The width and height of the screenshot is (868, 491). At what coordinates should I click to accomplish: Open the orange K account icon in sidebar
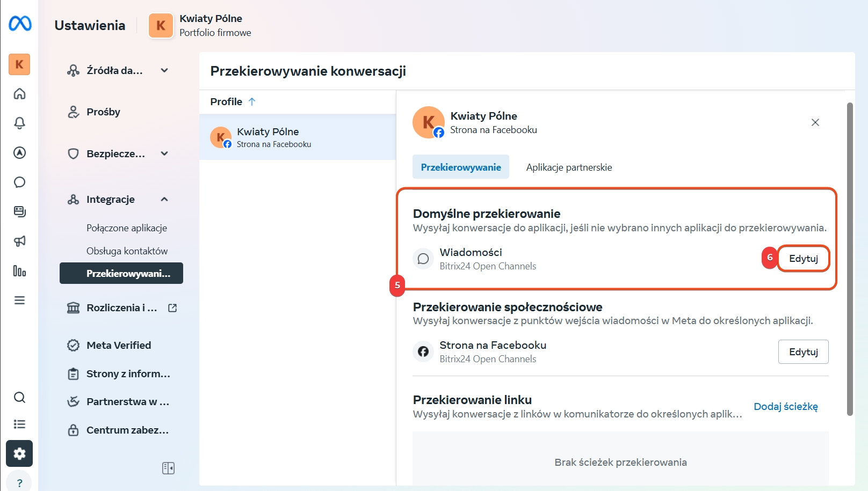tap(19, 64)
